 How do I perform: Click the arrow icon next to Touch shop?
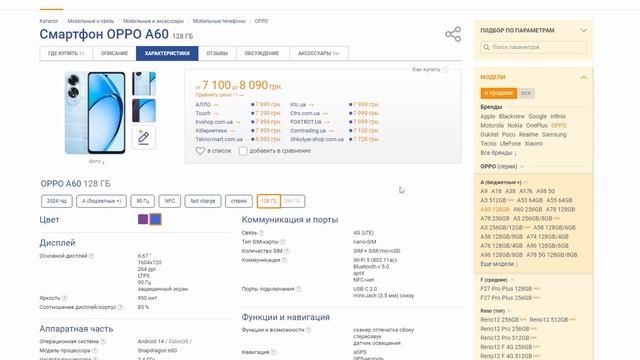(216, 113)
